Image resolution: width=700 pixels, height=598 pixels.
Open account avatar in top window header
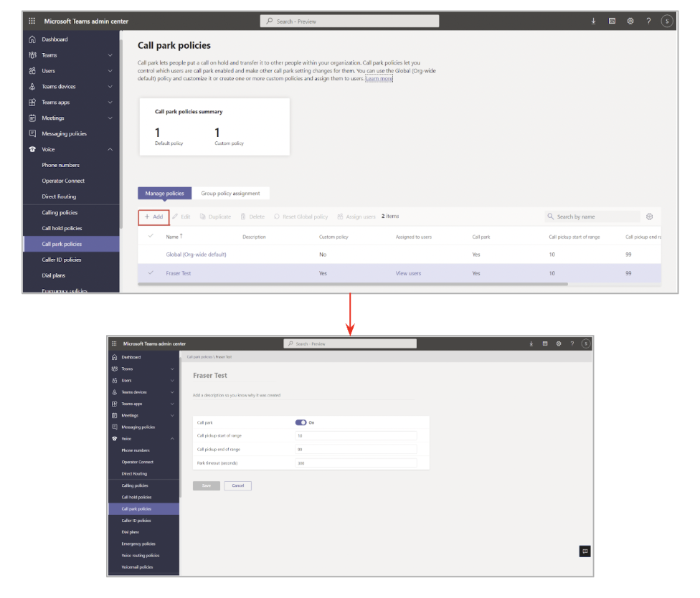tap(667, 21)
